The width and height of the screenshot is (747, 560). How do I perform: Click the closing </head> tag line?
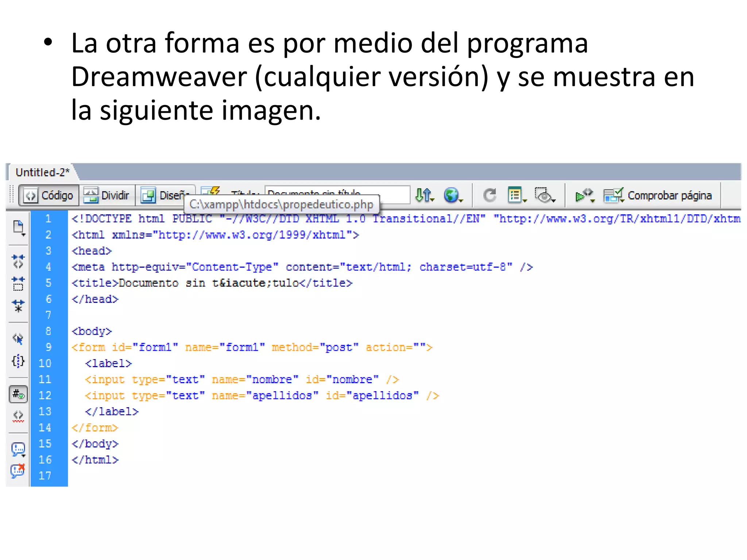point(95,299)
